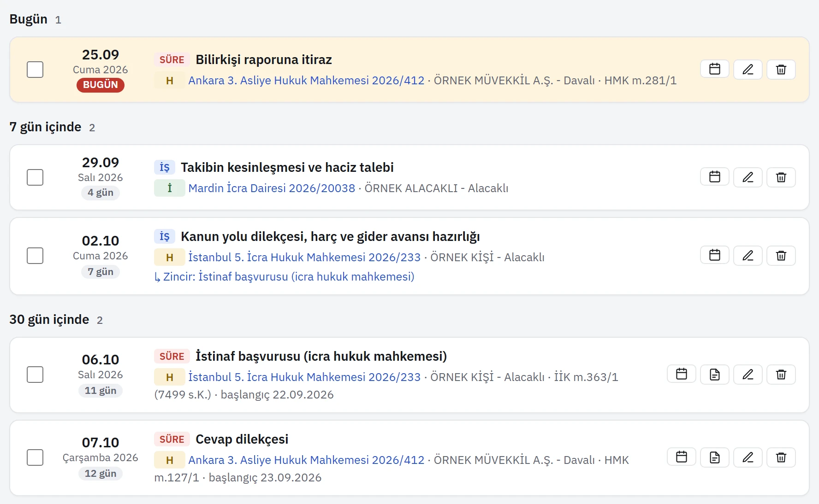Delete the Kanun yolu dilekçesi entry
This screenshot has width=819, height=504.
pyautogui.click(x=781, y=256)
